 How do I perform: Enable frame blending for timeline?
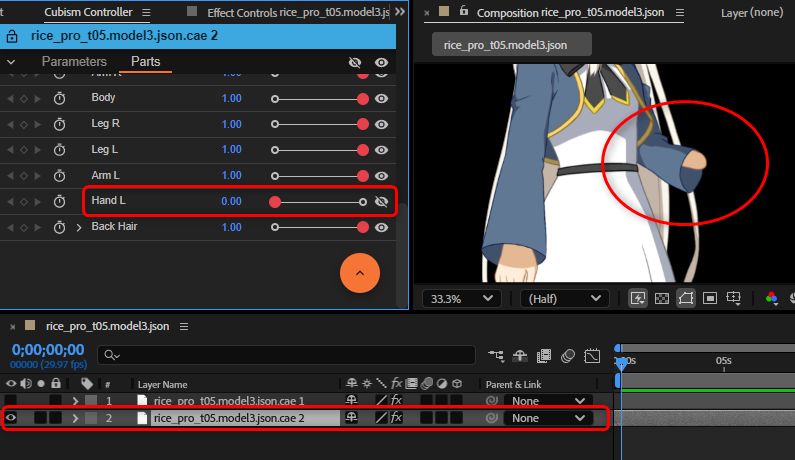point(544,356)
